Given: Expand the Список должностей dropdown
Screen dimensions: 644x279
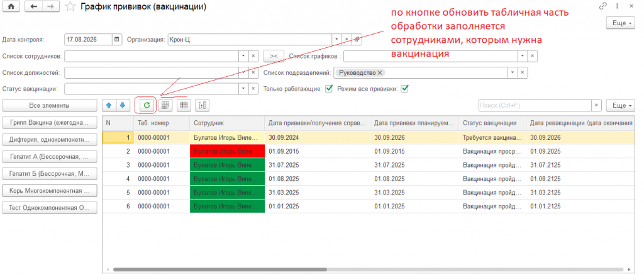Looking at the screenshot, I should click(x=243, y=73).
